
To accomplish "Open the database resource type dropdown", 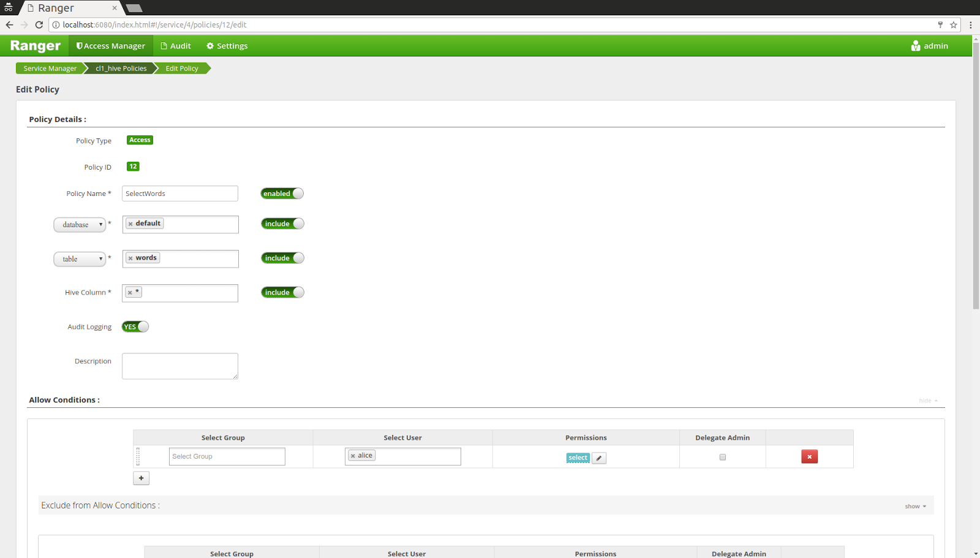I will tap(80, 224).
